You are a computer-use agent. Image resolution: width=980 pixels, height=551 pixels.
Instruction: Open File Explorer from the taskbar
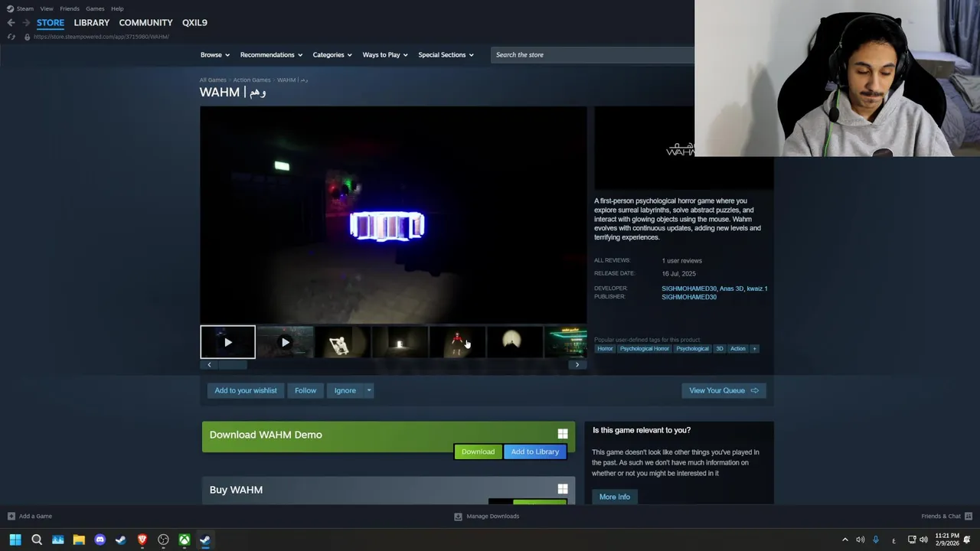click(79, 540)
